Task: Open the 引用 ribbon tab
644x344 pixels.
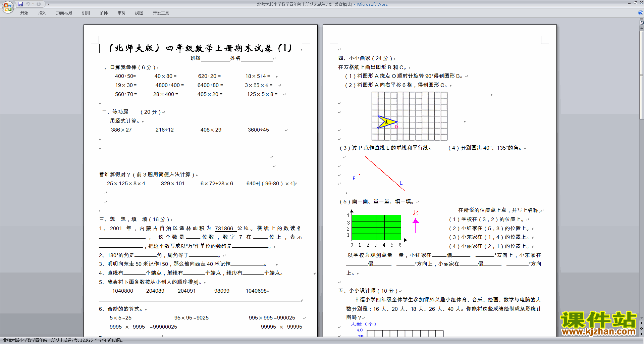Action: click(86, 13)
